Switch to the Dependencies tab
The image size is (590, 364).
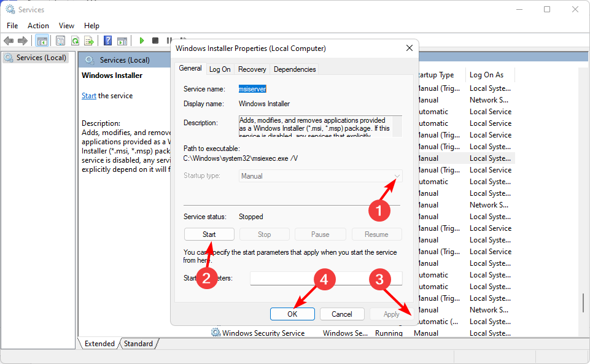[295, 69]
